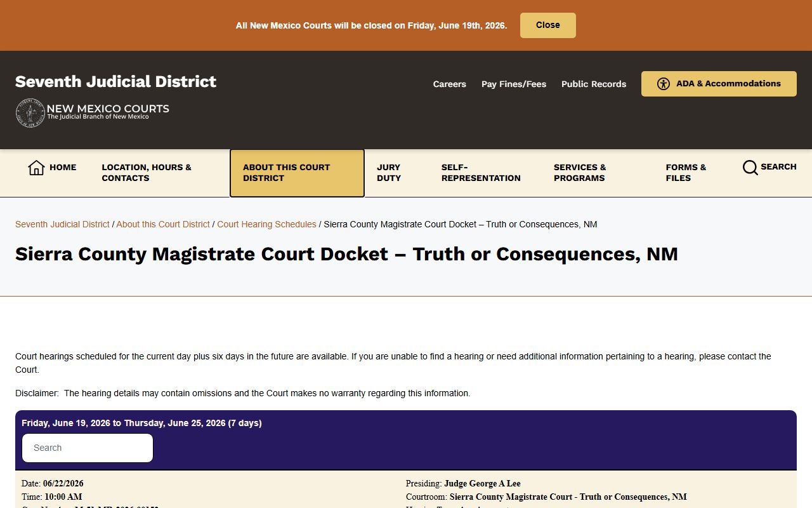
Task: Click the accessibility person icon
Action: coord(664,84)
